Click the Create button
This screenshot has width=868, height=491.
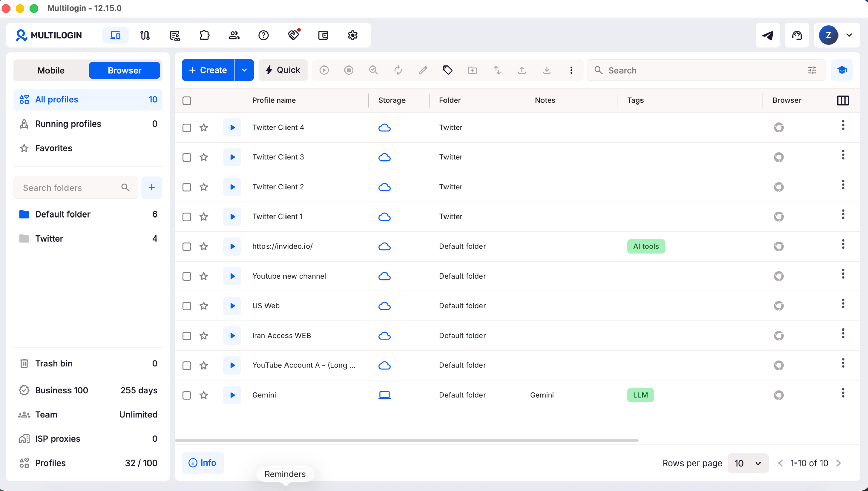tap(208, 70)
